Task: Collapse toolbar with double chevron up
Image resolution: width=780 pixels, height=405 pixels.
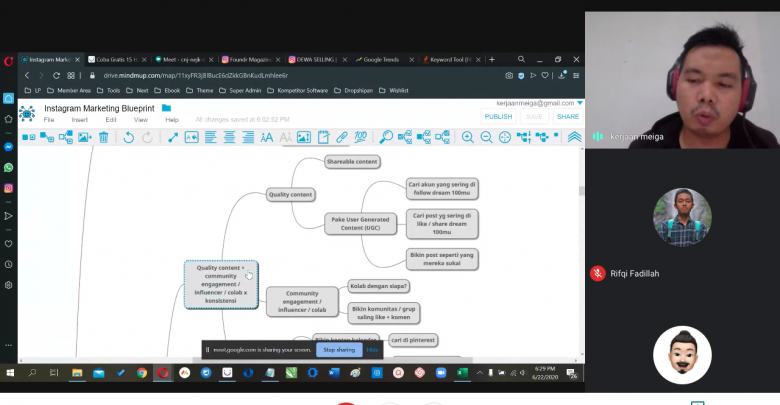Action: pos(574,137)
